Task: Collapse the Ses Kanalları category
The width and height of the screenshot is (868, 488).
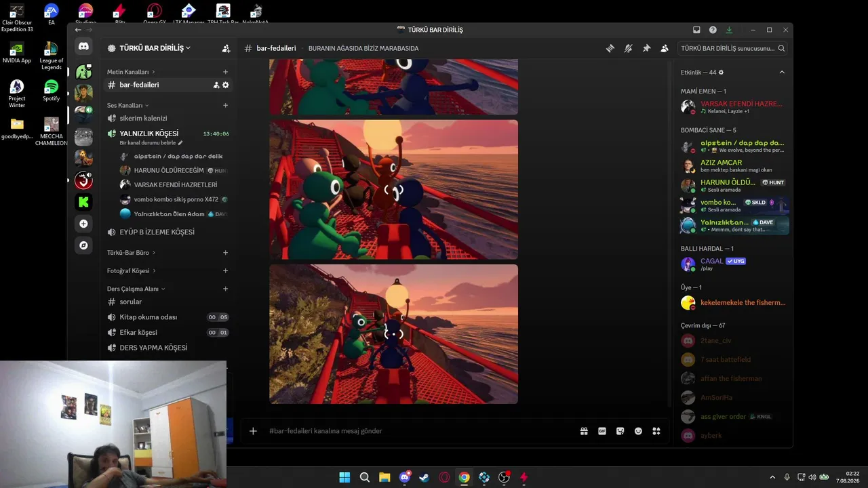Action: [128, 105]
